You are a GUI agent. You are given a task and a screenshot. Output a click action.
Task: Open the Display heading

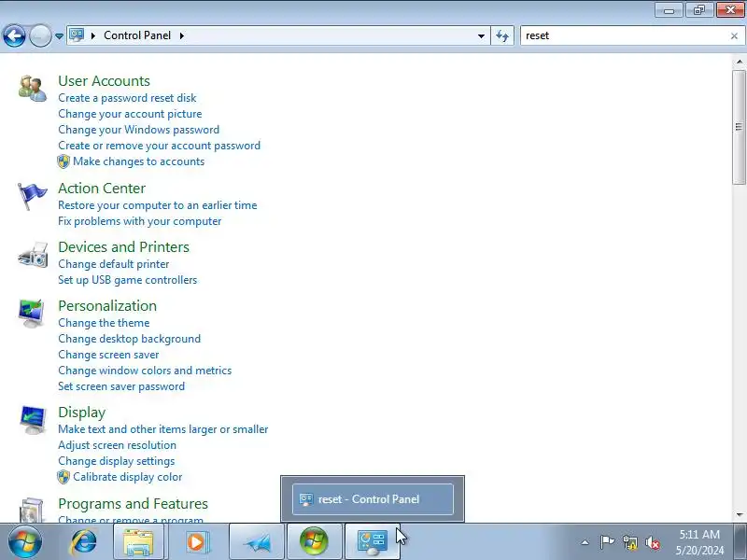pyautogui.click(x=82, y=413)
